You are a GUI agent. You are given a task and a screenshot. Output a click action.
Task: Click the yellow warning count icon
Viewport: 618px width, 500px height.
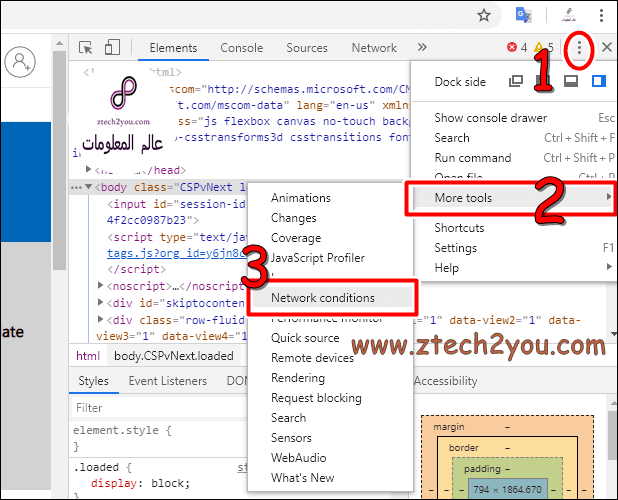(538, 48)
